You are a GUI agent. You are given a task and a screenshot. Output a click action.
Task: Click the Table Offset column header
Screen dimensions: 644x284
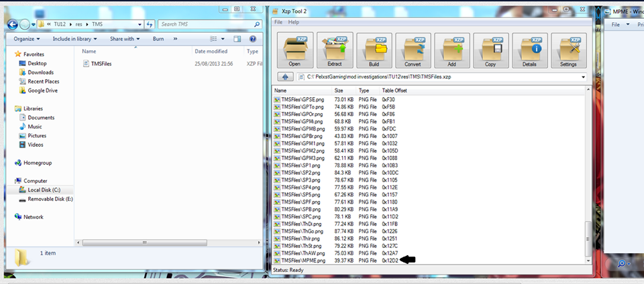click(394, 90)
